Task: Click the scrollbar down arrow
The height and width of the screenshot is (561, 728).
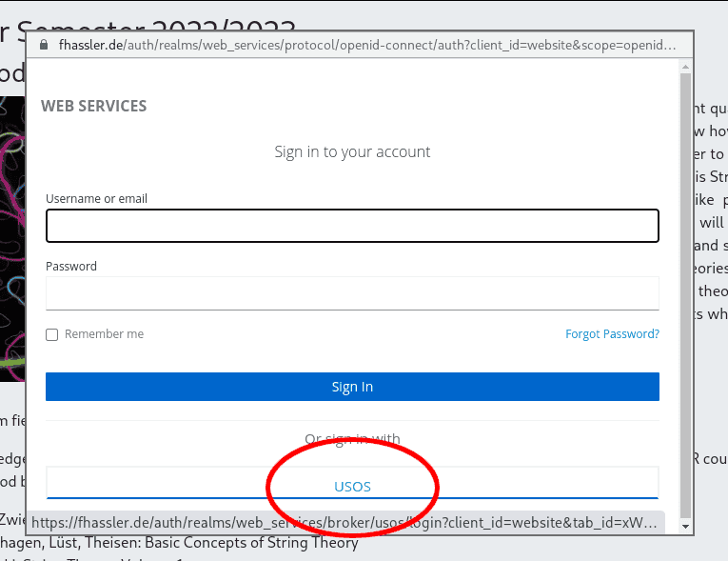Action: (x=685, y=526)
